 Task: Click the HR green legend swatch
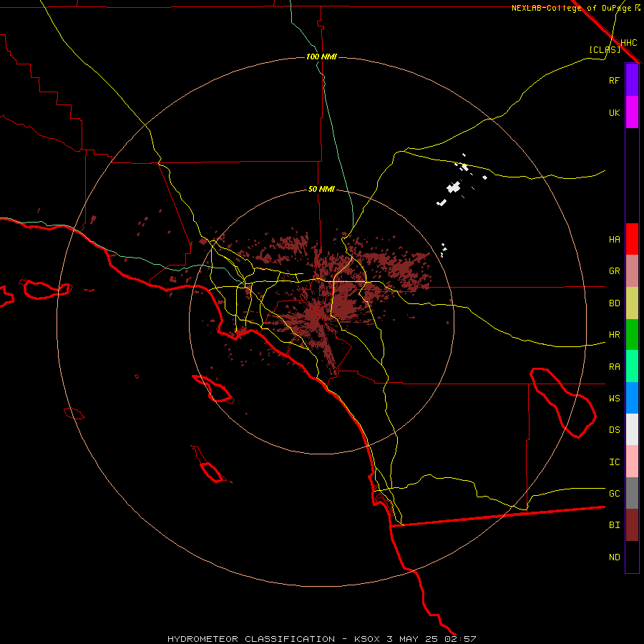(632, 335)
